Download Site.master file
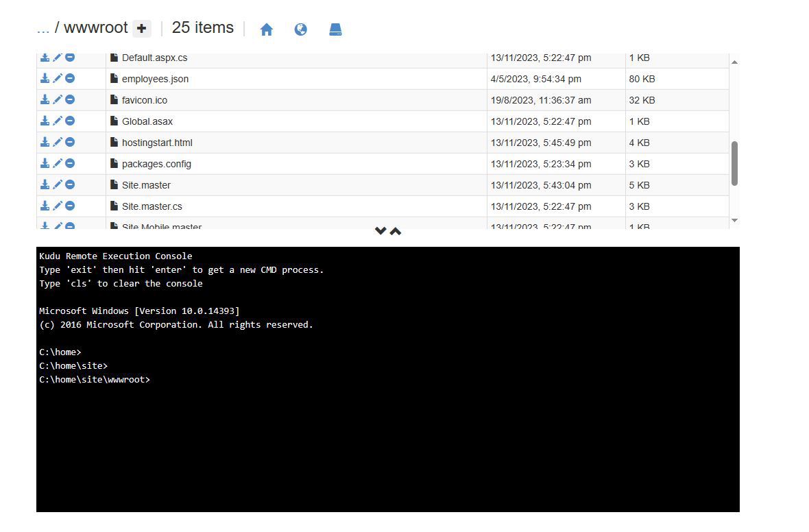 click(x=45, y=184)
